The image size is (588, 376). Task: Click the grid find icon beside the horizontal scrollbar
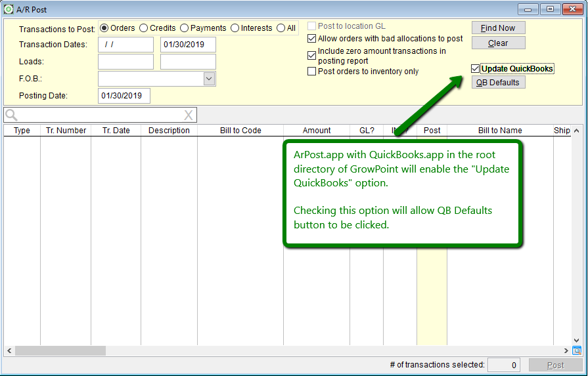(577, 351)
